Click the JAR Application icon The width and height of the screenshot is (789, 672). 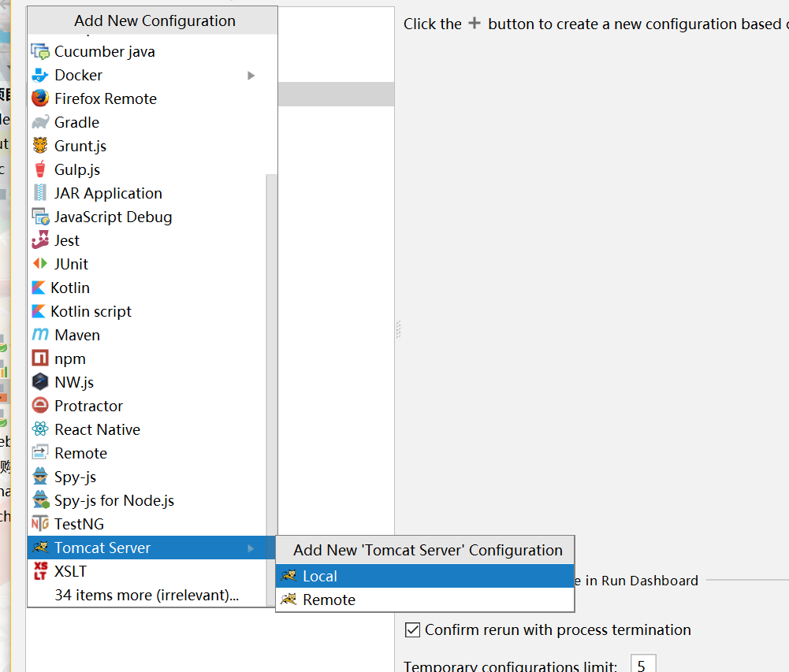[40, 193]
